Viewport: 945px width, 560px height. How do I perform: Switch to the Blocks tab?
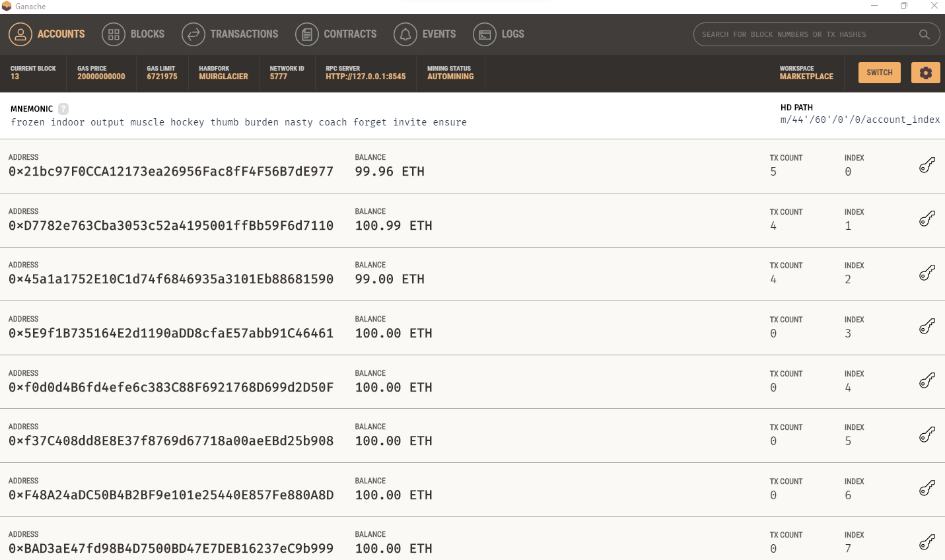(x=133, y=34)
